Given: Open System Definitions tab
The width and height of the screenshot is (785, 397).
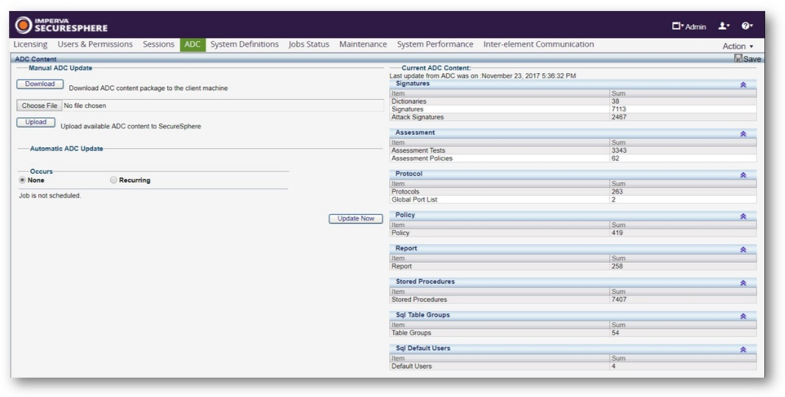Looking at the screenshot, I should [244, 44].
